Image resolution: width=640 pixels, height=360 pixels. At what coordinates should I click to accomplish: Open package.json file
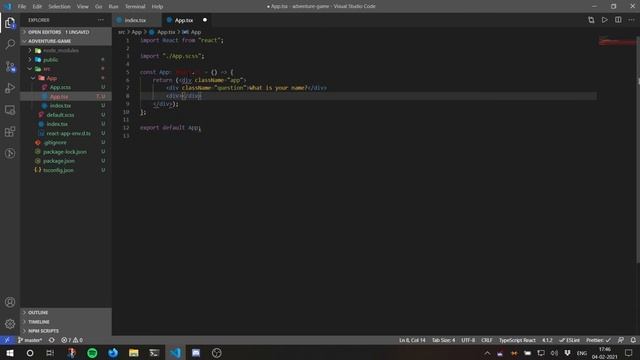click(x=59, y=161)
